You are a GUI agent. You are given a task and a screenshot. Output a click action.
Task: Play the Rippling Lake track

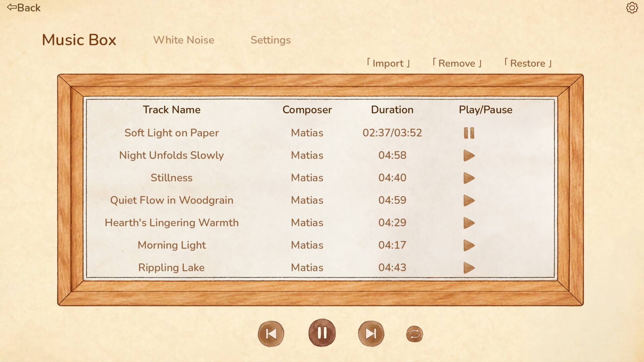(x=469, y=267)
